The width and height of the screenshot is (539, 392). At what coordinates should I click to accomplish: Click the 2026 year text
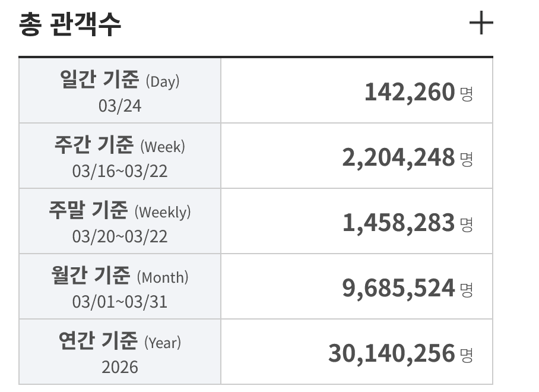[x=120, y=367]
